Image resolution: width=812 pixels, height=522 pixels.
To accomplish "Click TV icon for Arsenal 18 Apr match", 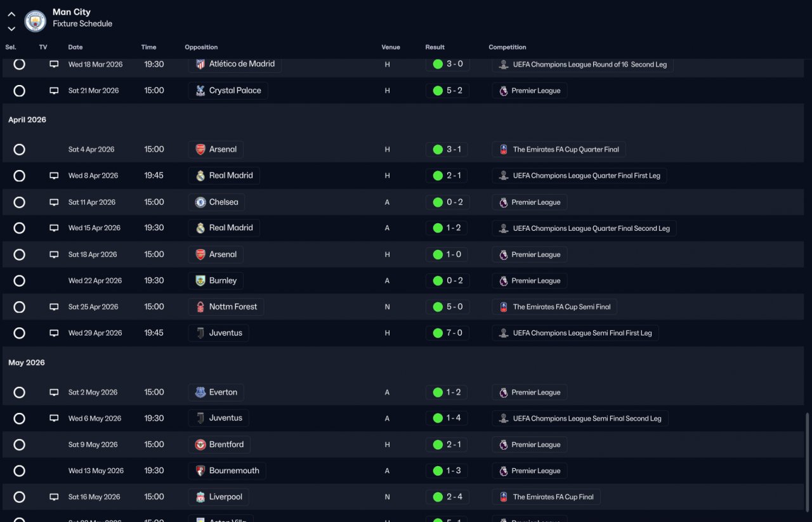I will (x=54, y=254).
